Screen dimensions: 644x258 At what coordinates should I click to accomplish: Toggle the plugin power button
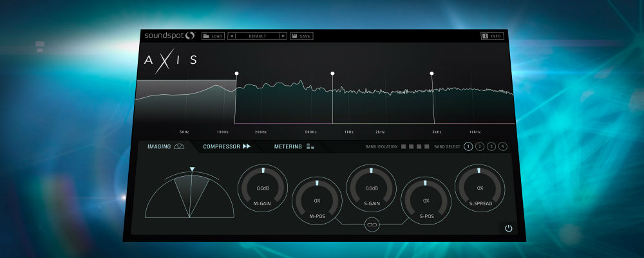tap(509, 228)
